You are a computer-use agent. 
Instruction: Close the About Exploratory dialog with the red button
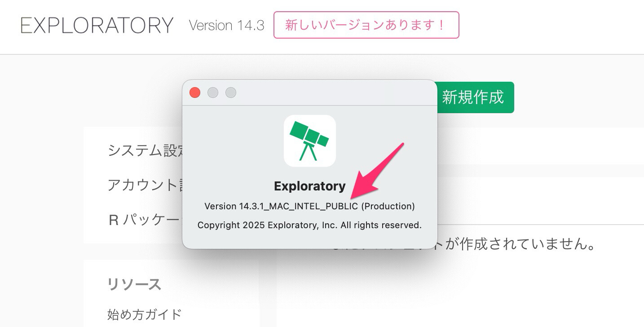(x=195, y=93)
